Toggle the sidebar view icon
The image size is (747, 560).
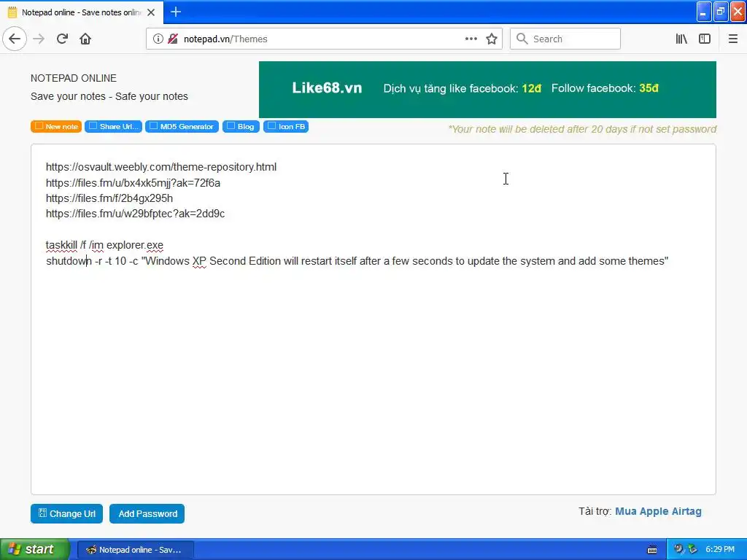tap(705, 39)
